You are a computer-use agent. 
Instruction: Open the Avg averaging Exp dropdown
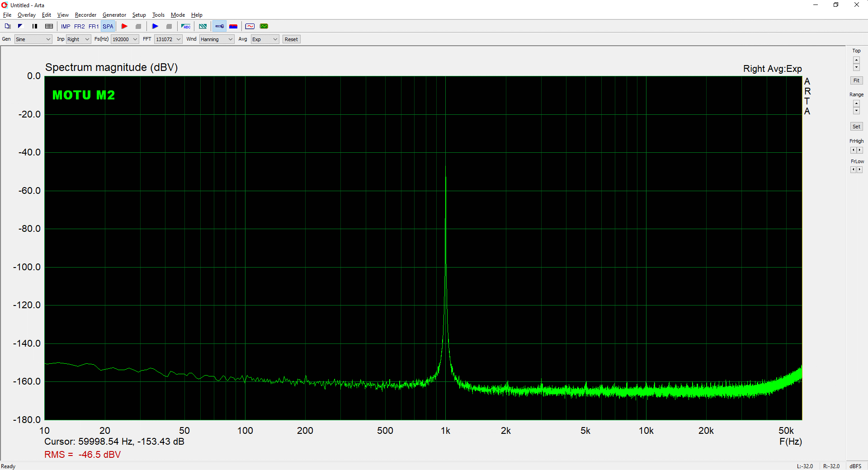coord(265,39)
